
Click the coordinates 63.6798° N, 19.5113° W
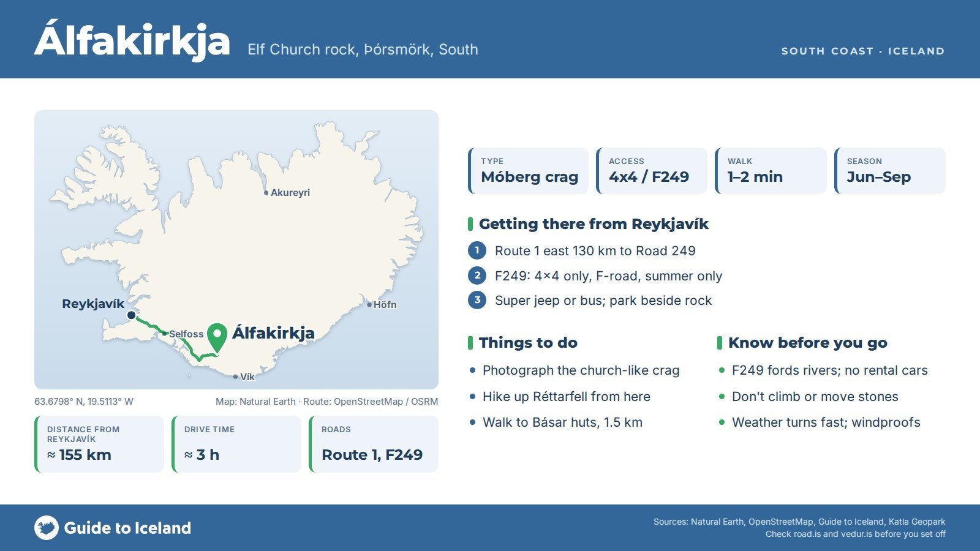pos(84,402)
